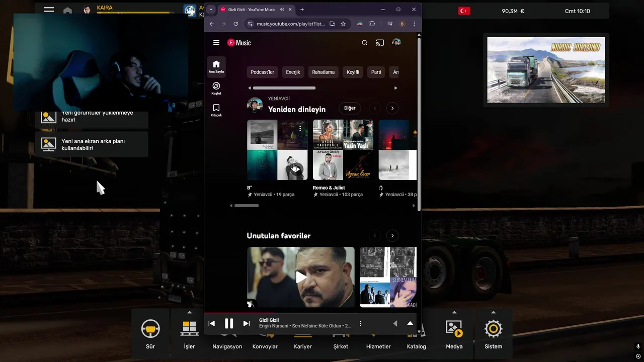Open Keşfet in the sidebar
Screen dimensions: 644x362
tap(216, 88)
